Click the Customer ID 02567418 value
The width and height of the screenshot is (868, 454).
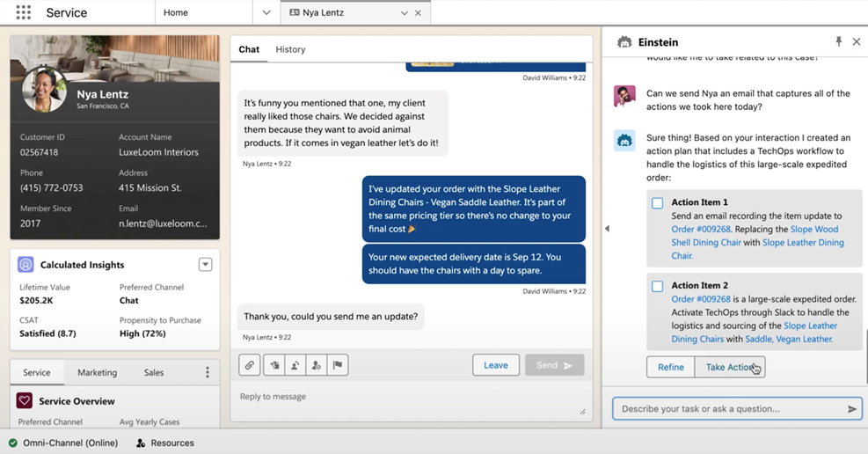point(39,152)
